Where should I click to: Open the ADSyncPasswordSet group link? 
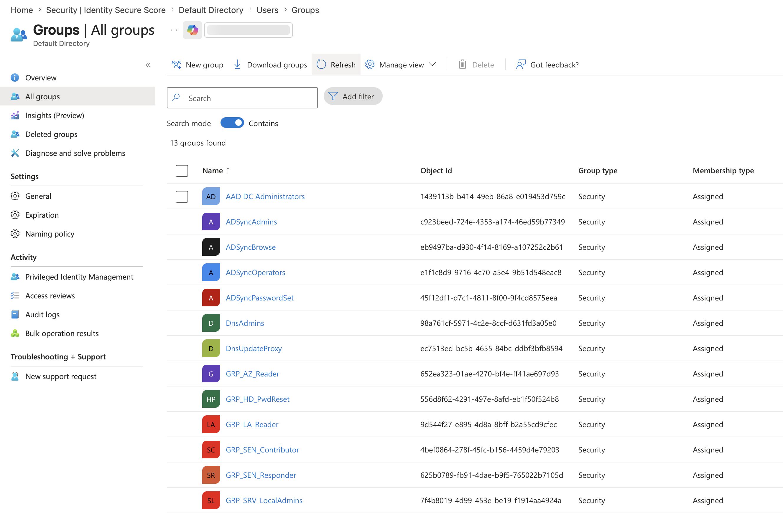pyautogui.click(x=259, y=298)
